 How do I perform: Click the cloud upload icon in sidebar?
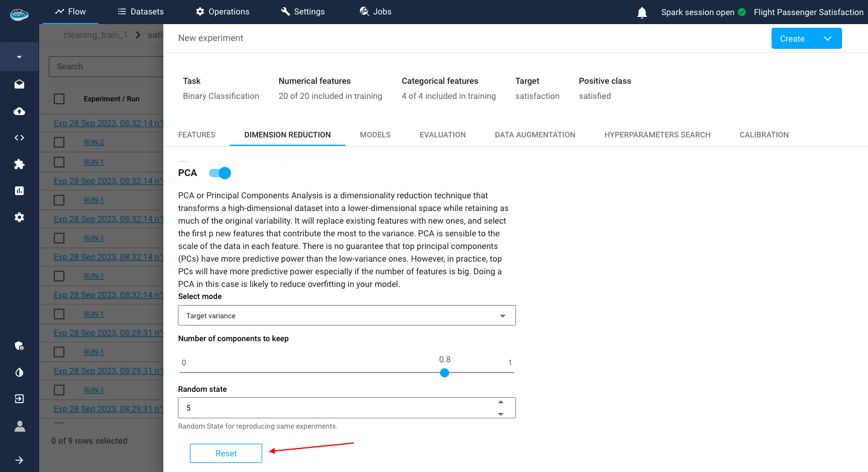coord(19,112)
